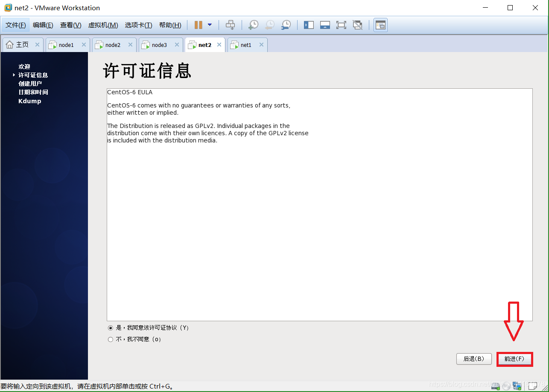The height and width of the screenshot is (392, 549).
Task: Minimize the VMware Workstation window
Action: coord(485,8)
